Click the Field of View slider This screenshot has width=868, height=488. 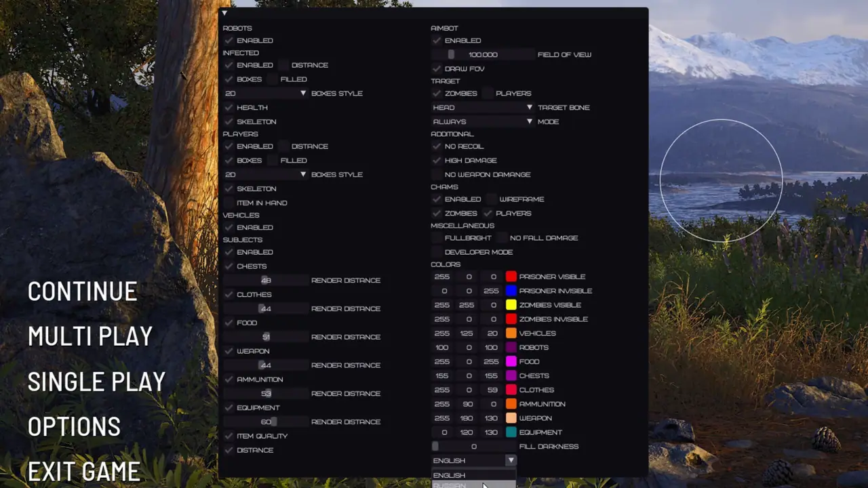tap(483, 54)
